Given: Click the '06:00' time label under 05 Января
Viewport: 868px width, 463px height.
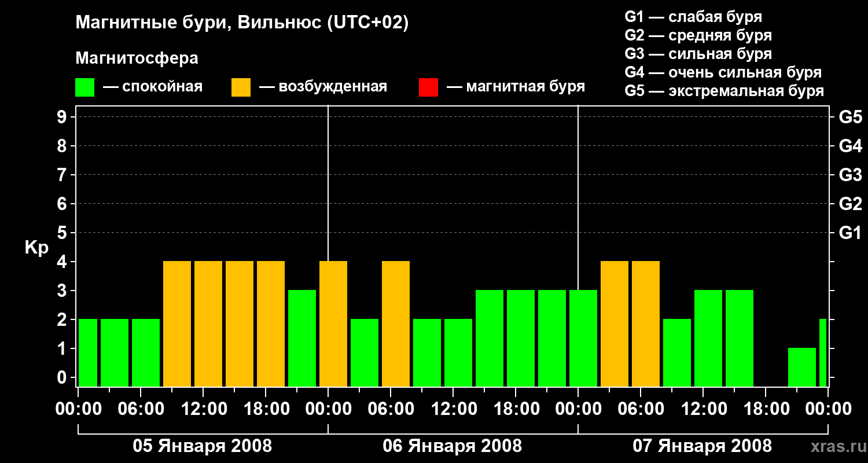Looking at the screenshot, I should (141, 409).
